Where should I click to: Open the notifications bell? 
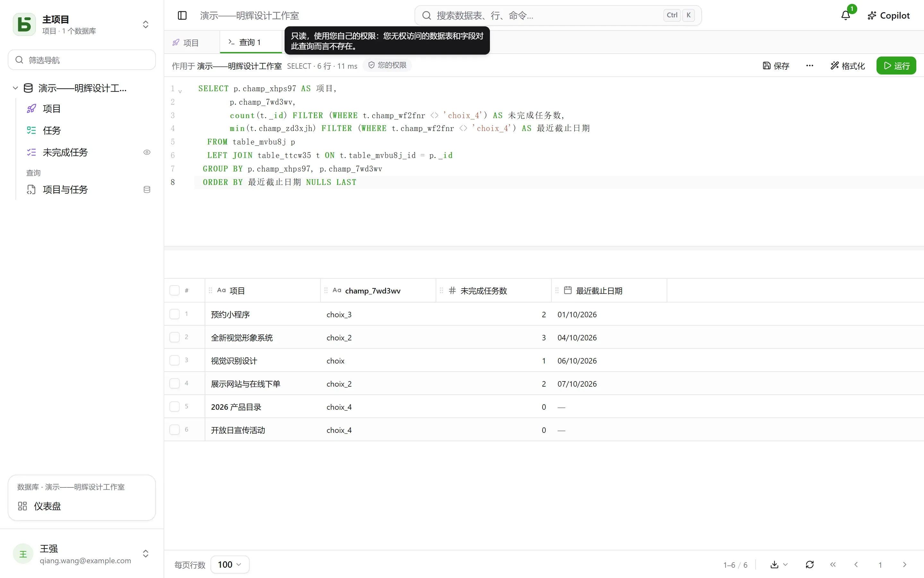coord(846,15)
